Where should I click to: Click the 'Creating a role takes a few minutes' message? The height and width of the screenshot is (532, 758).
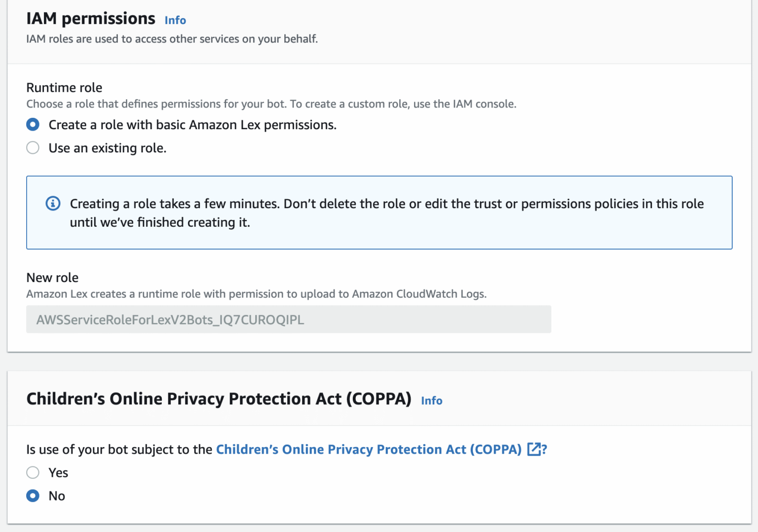[x=387, y=213]
